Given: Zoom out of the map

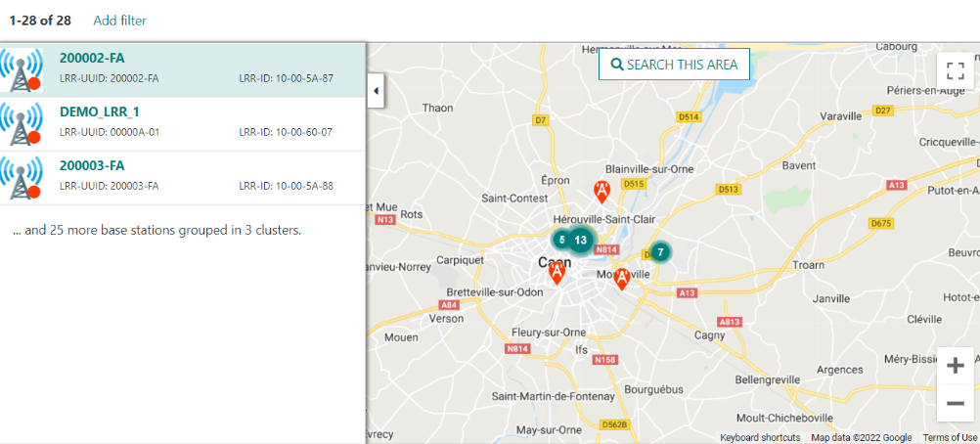Looking at the screenshot, I should coord(956,402).
